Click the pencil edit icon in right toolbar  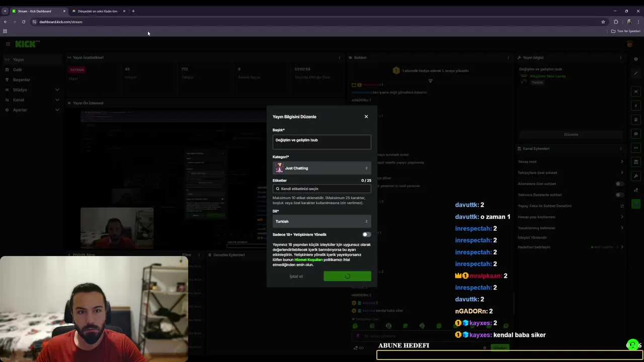[x=636, y=73]
